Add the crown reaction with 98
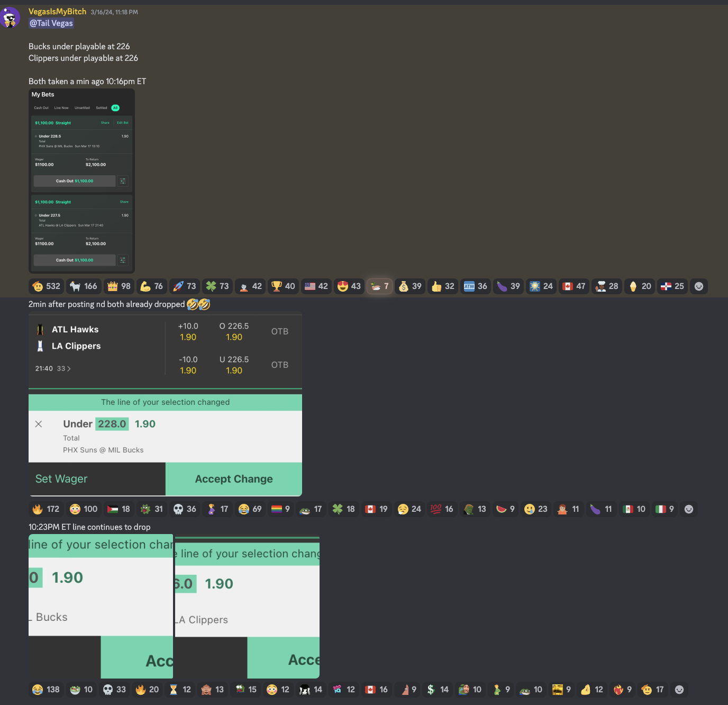The image size is (728, 705). tap(119, 286)
